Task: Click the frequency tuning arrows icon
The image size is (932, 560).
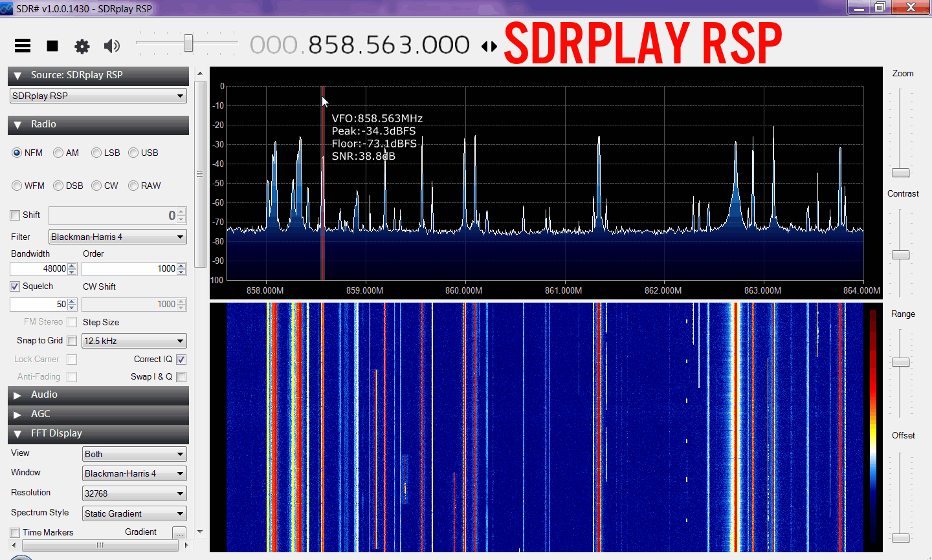Action: (x=489, y=47)
